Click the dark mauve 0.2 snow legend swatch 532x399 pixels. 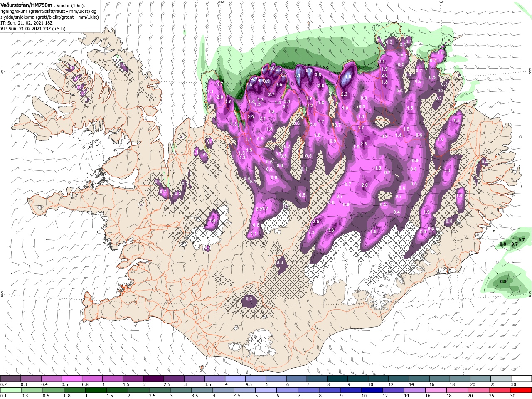pyautogui.click(x=11, y=378)
